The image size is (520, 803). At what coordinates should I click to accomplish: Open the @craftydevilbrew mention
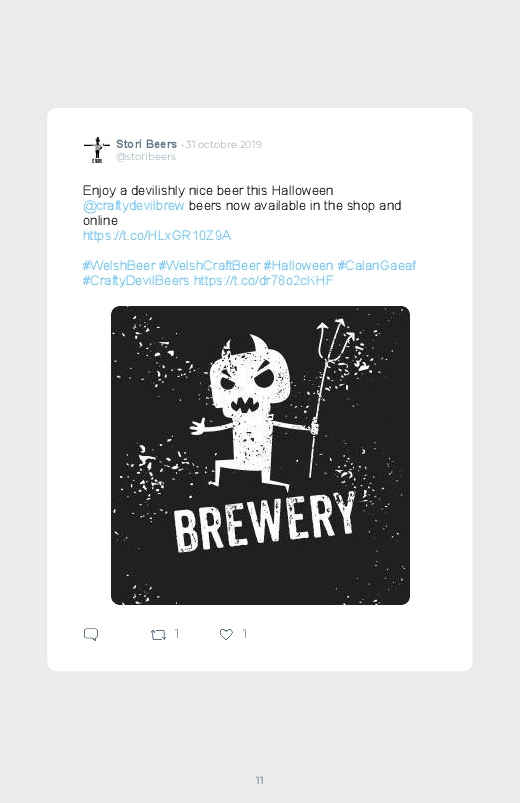pyautogui.click(x=133, y=206)
